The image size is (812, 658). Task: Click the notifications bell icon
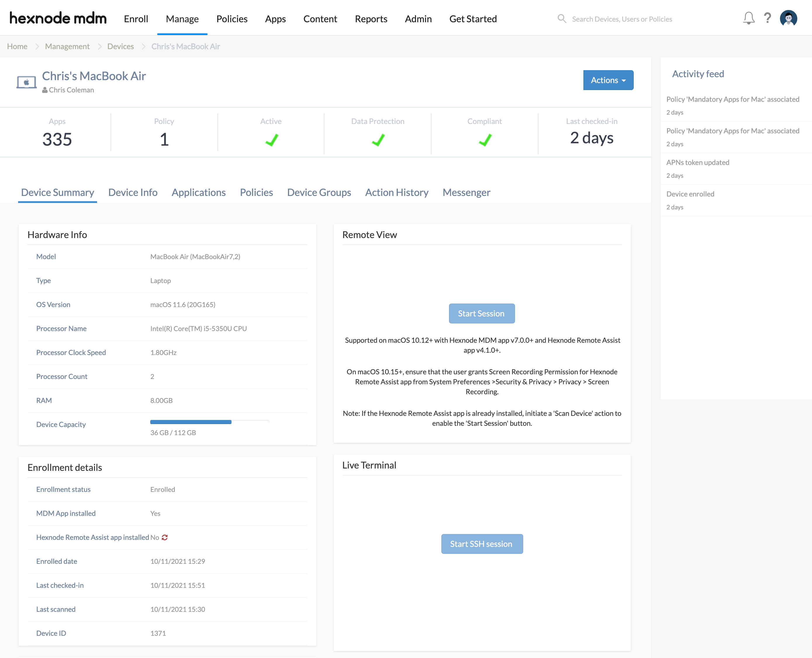pyautogui.click(x=748, y=18)
